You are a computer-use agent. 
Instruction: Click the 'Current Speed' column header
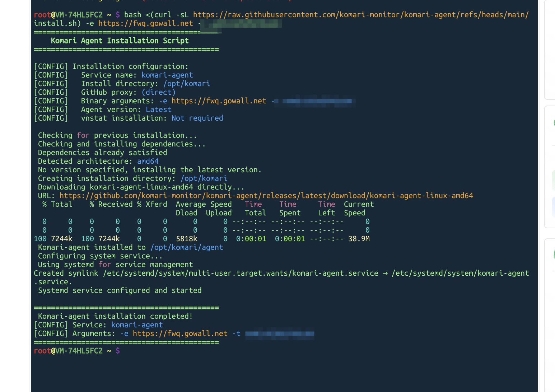coord(359,209)
